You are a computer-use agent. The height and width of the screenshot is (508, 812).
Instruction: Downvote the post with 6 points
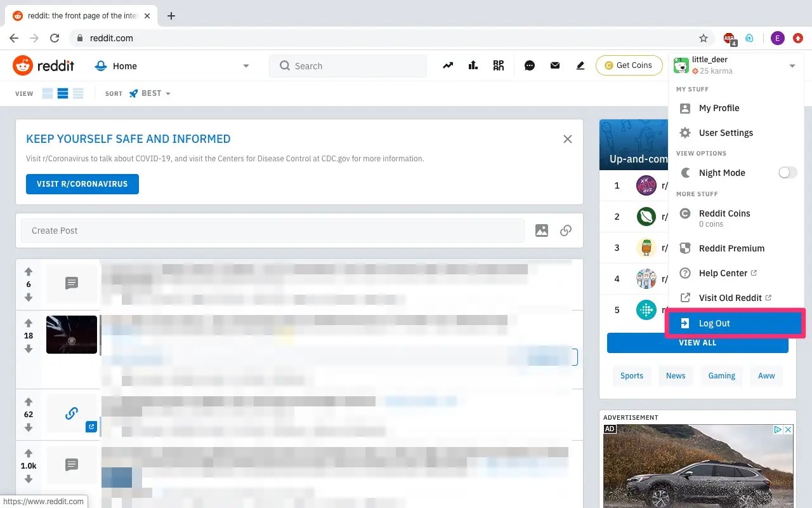(x=29, y=297)
